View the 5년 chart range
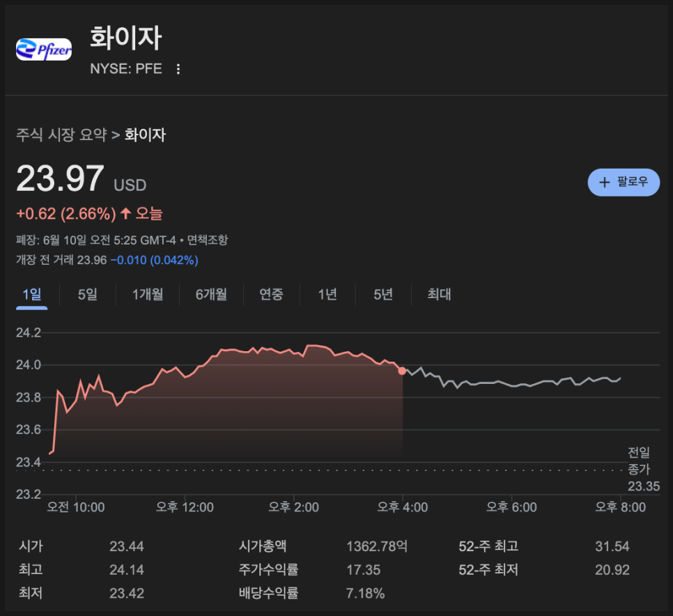 [383, 295]
